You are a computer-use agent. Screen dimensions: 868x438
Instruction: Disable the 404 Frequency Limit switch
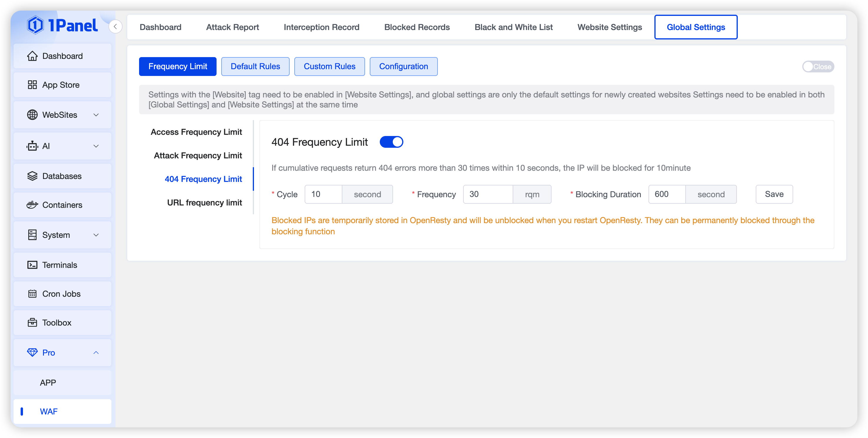click(x=391, y=142)
